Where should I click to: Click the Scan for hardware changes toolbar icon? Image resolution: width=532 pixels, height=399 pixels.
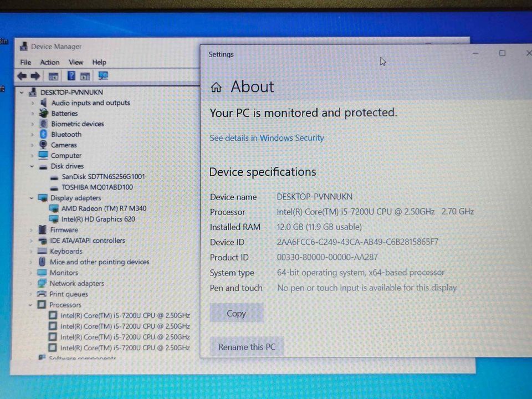pyautogui.click(x=103, y=76)
